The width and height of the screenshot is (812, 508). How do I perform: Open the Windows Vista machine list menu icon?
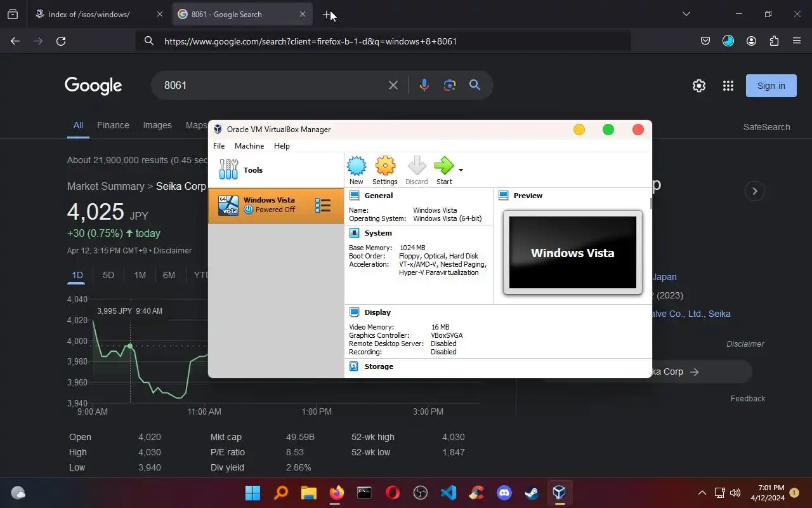[x=323, y=205]
